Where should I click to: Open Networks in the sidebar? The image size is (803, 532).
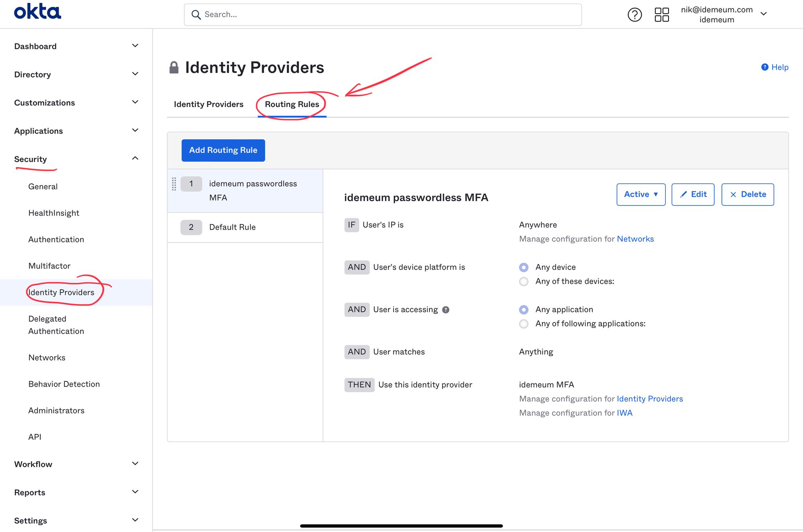(47, 358)
